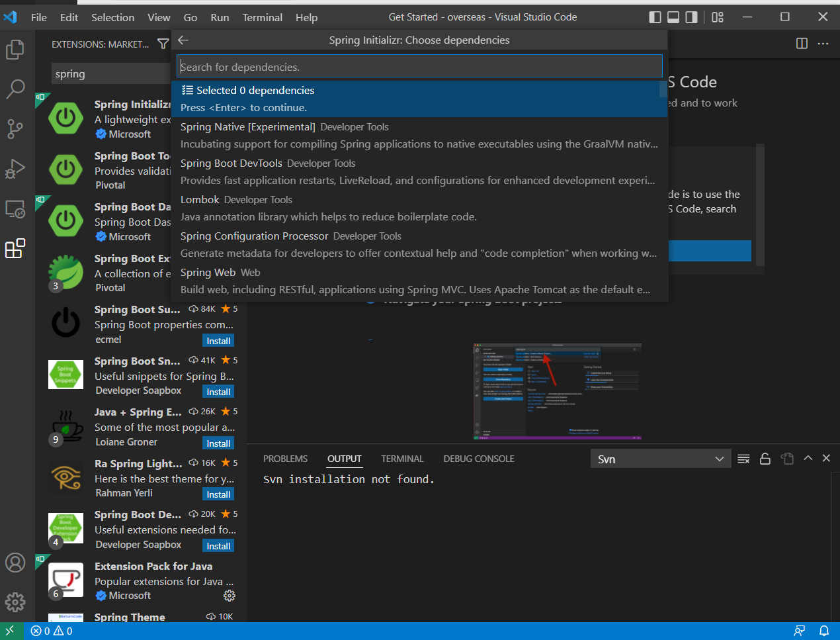The width and height of the screenshot is (840, 640).
Task: Clear the output panel
Action: (743, 459)
